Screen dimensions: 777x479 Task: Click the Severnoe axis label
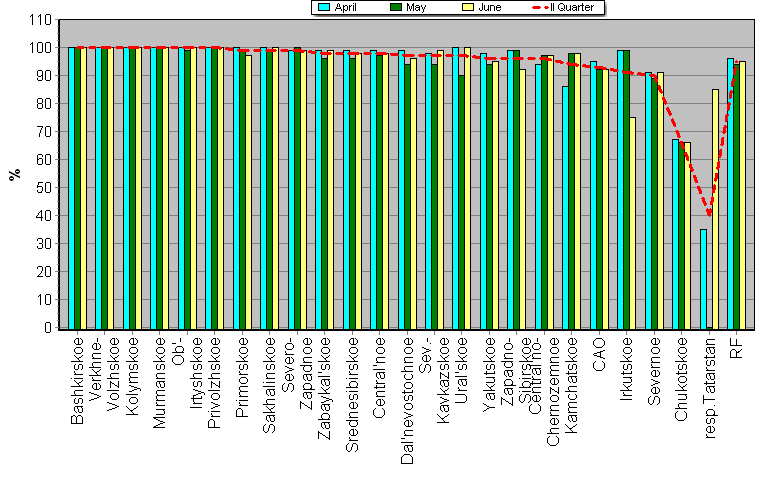[654, 372]
